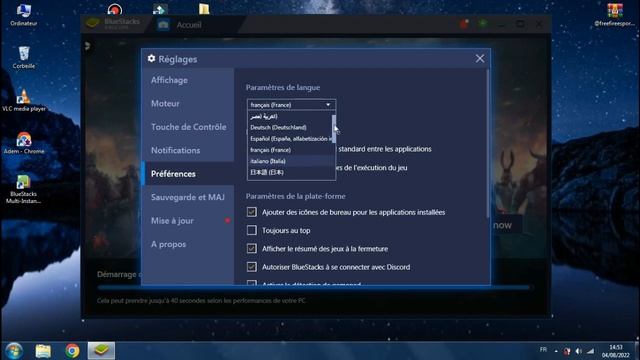Open Mise à jour section

[x=188, y=221]
